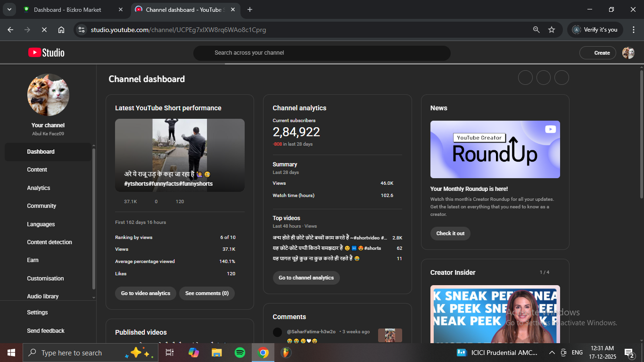Click See comments (0) button
The width and height of the screenshot is (644, 362).
coord(206,293)
